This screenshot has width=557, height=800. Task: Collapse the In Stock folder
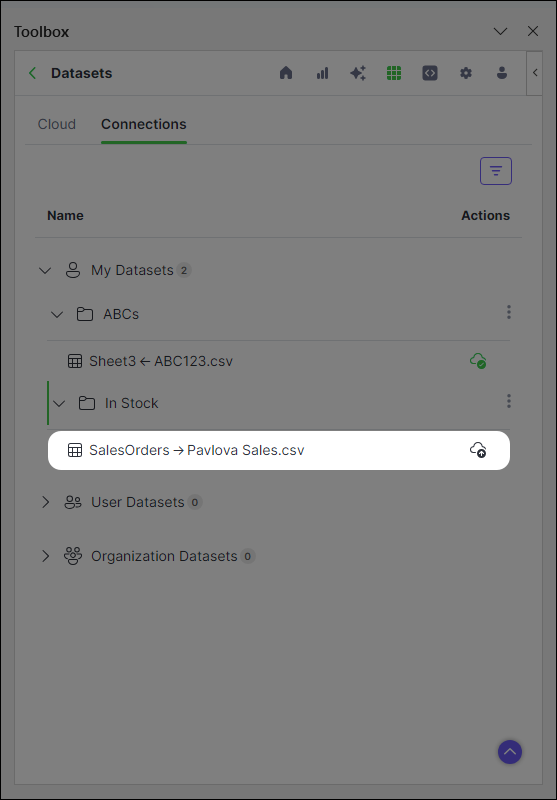coord(59,404)
